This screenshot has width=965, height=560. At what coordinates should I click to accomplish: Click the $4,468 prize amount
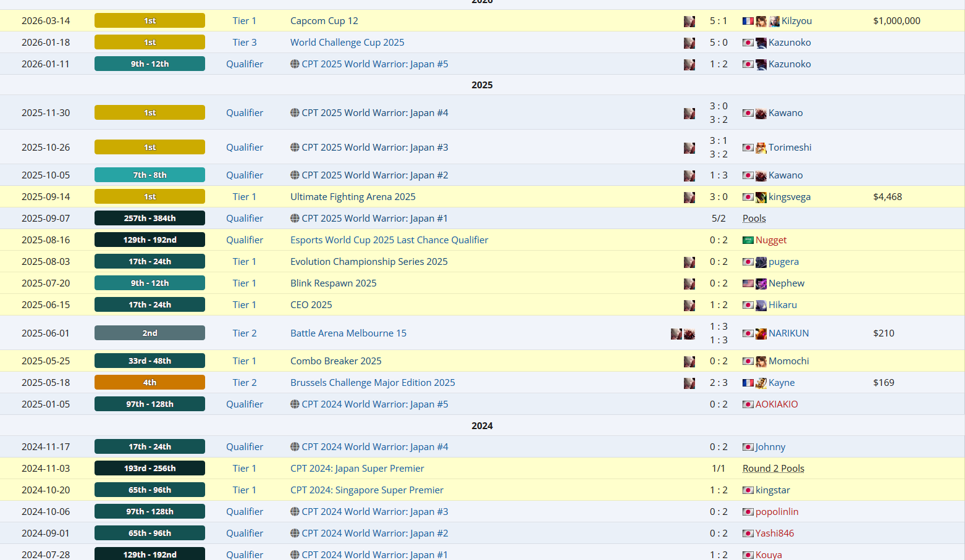pos(888,197)
